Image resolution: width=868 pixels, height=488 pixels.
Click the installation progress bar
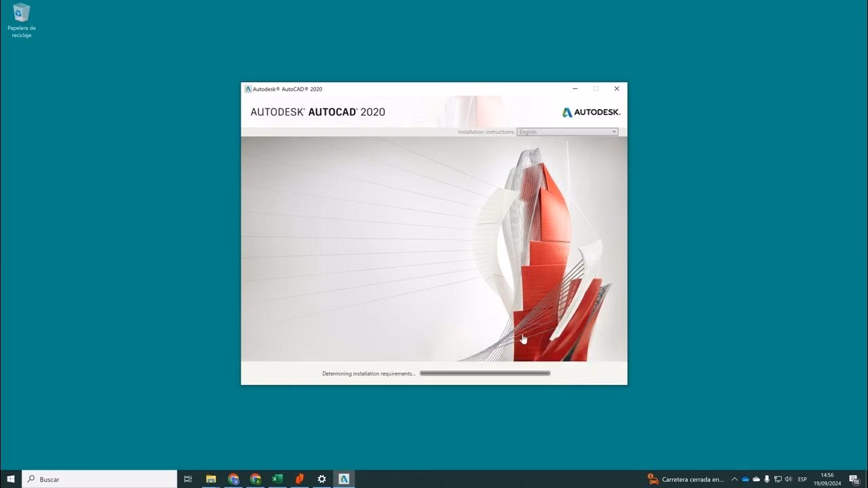pyautogui.click(x=484, y=373)
